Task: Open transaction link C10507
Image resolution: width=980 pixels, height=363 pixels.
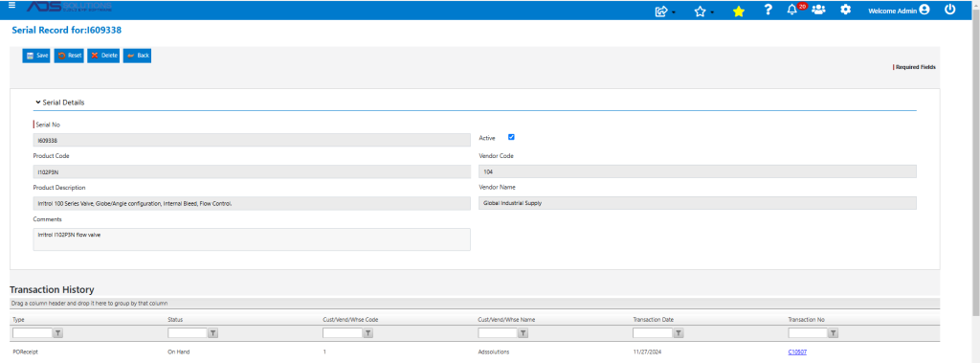Action: 797,352
